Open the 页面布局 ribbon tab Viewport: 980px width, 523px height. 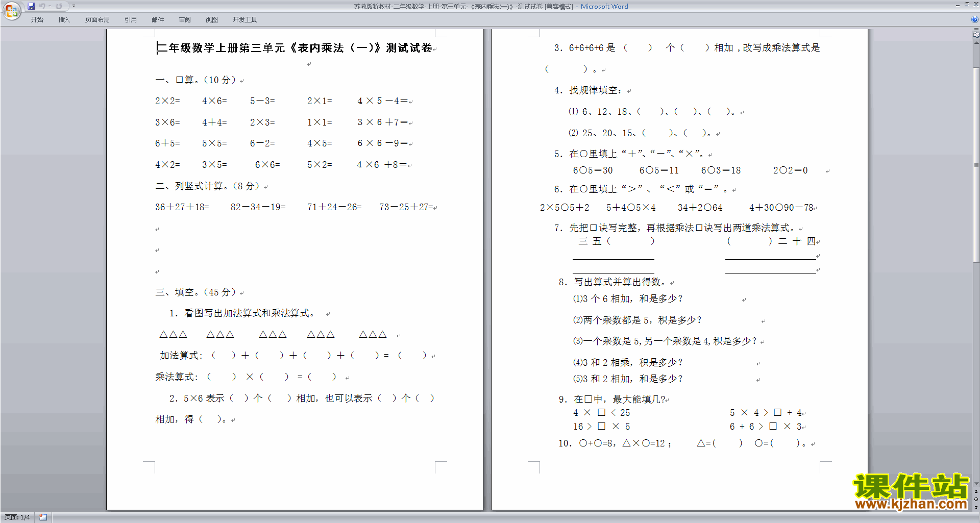[97, 20]
